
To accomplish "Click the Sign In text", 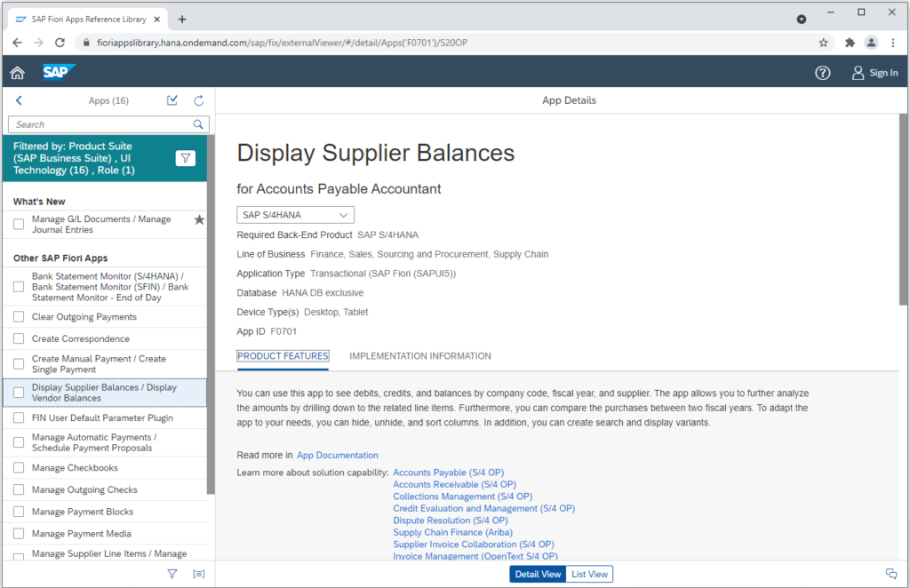I will pos(883,73).
